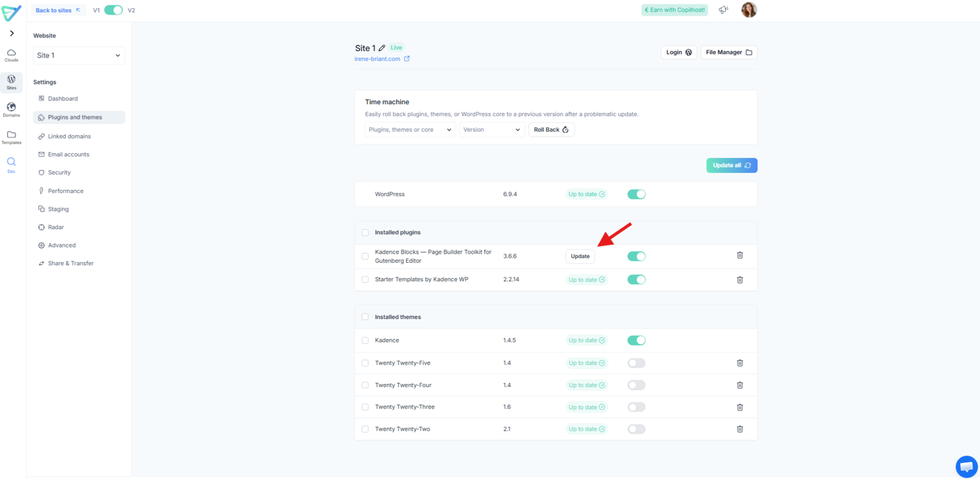Click the Back to sites button
This screenshot has width=980, height=479.
coord(59,10)
